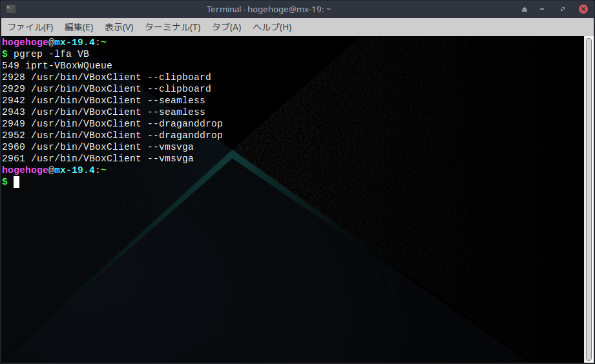Open the ヘルプ(H) menu
Viewport: 595px width, 364px height.
pyautogui.click(x=272, y=27)
